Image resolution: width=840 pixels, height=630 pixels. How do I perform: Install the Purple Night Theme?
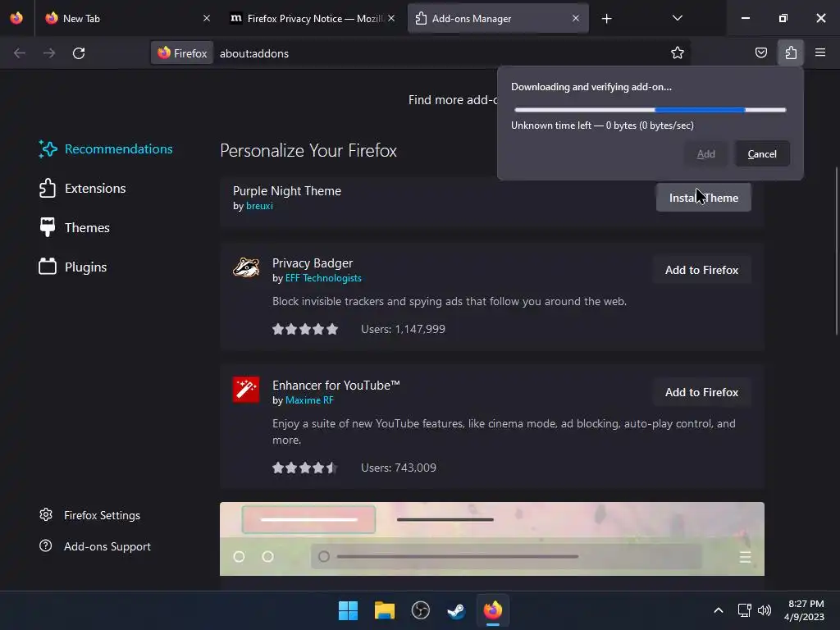703,198
